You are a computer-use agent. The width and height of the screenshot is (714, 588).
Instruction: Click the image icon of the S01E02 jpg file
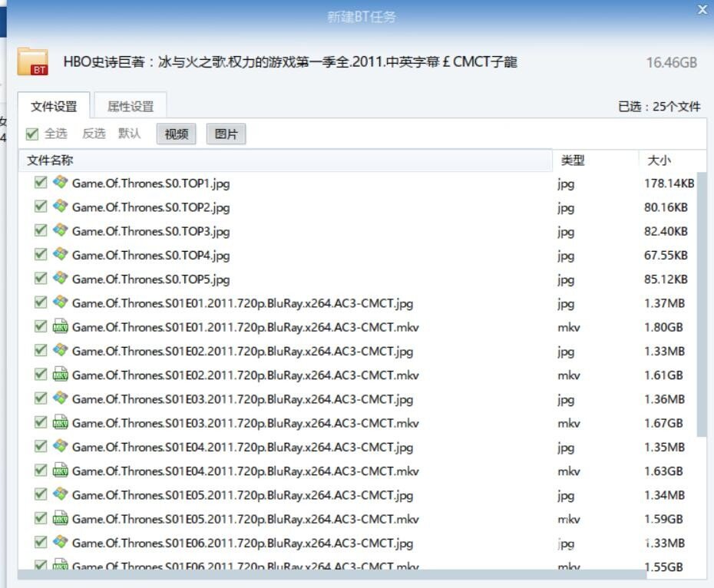pyautogui.click(x=60, y=351)
